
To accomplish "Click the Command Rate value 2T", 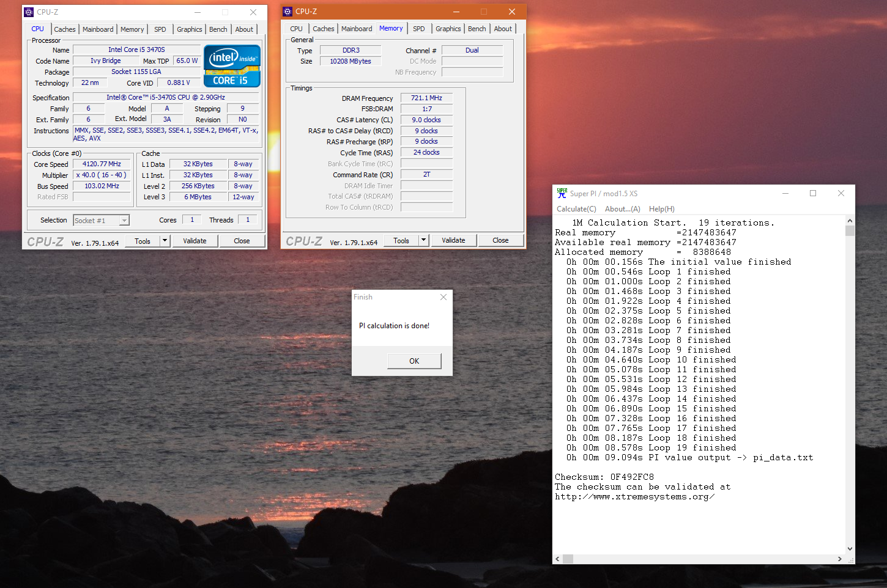I will tap(426, 174).
